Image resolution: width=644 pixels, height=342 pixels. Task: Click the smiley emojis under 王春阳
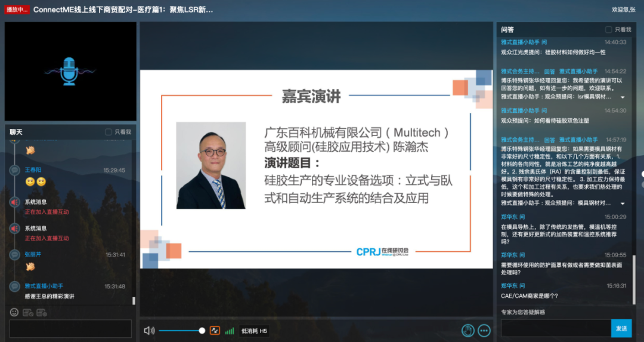pos(36,181)
